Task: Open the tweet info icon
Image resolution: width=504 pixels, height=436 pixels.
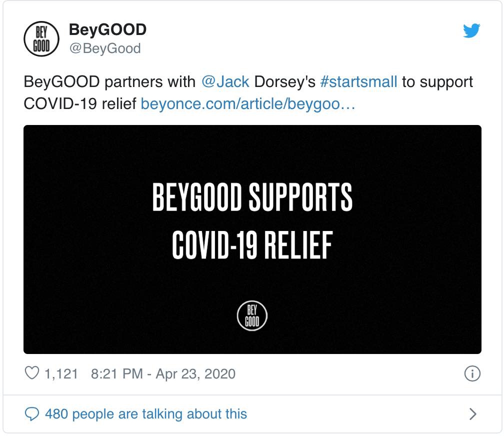Action: [472, 373]
